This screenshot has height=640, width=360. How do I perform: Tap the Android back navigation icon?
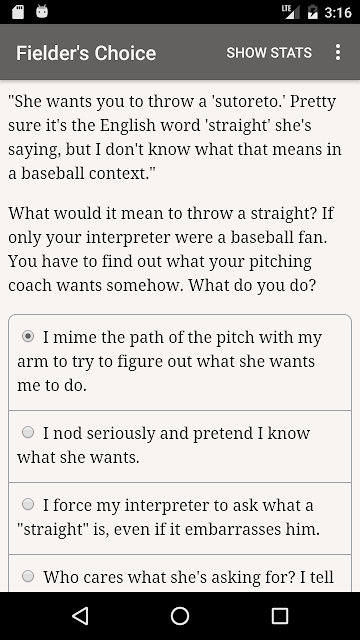(x=80, y=616)
